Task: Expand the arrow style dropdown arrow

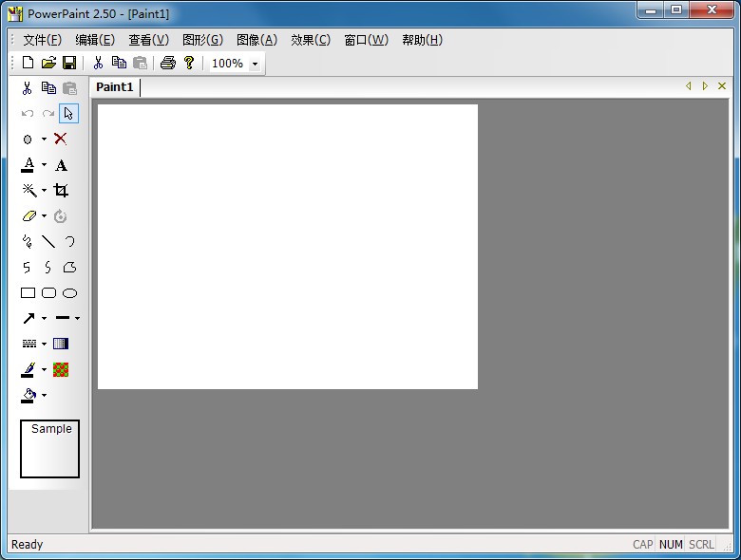Action: [44, 318]
